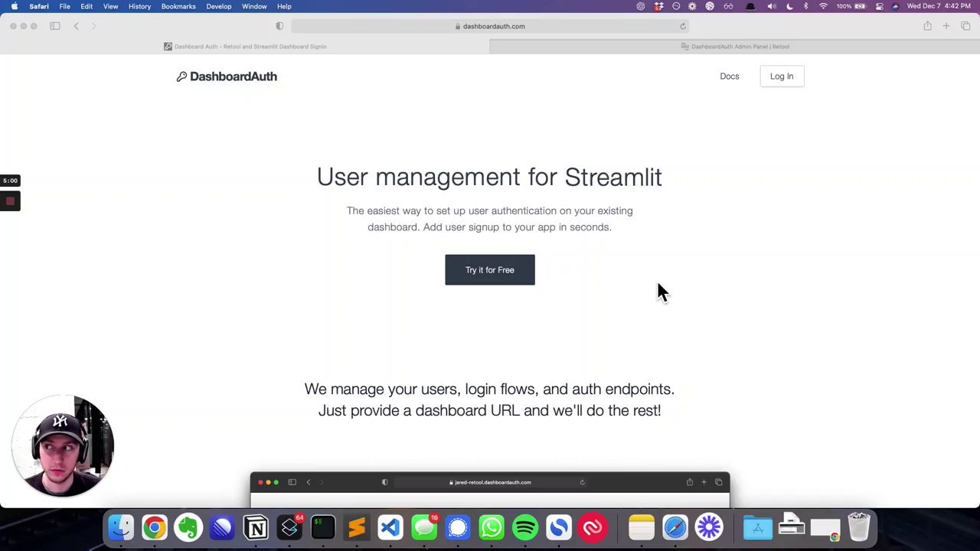The image size is (980, 551).
Task: Click the Safari back arrow
Action: click(x=76, y=26)
